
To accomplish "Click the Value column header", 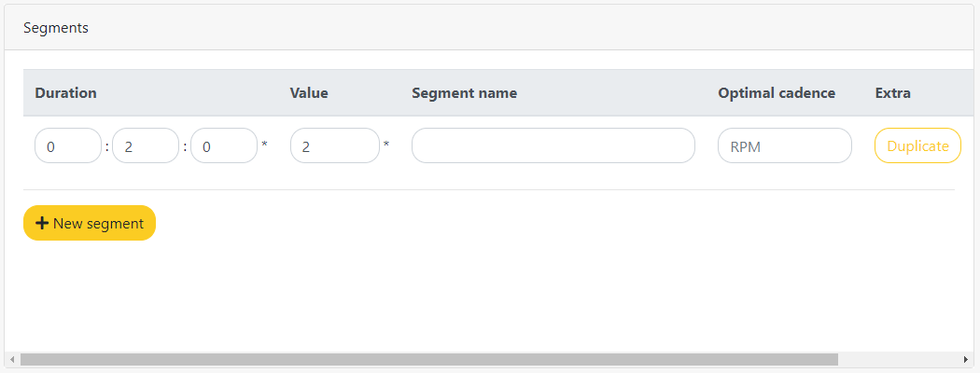I will click(309, 93).
